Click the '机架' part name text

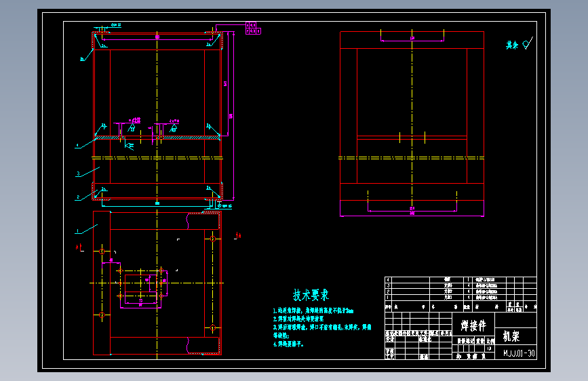point(511,336)
